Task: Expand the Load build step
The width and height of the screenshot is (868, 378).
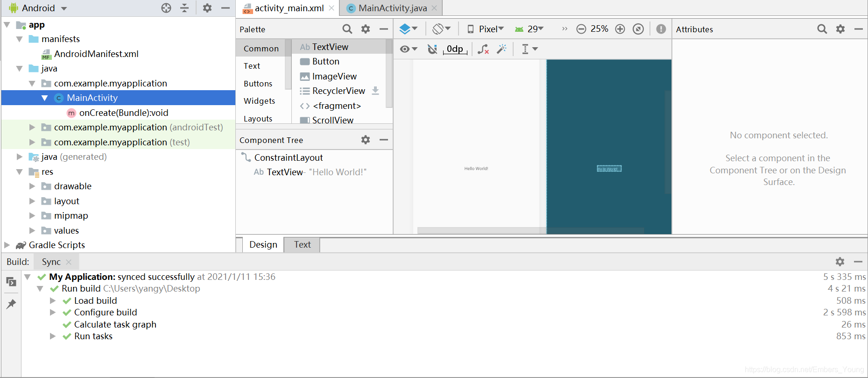Action: [53, 300]
